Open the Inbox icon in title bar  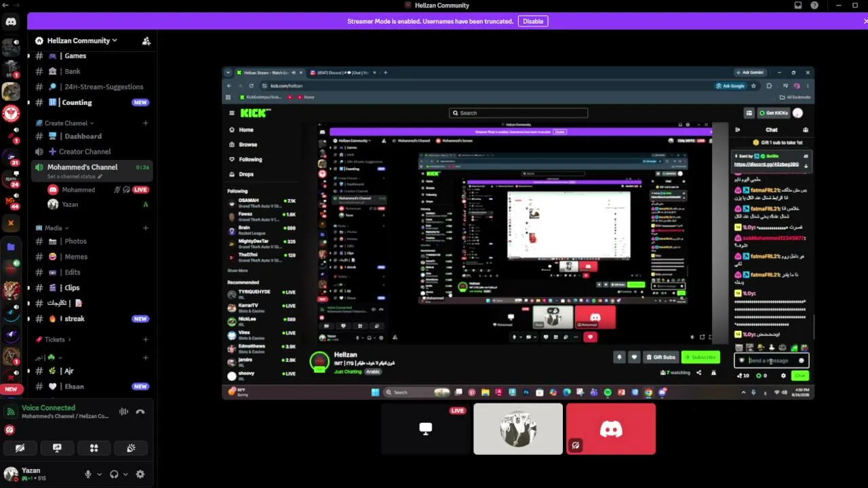pos(798,5)
